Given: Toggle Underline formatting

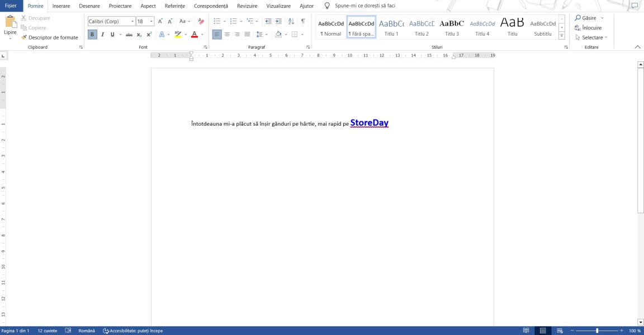Looking at the screenshot, I should 112,35.
